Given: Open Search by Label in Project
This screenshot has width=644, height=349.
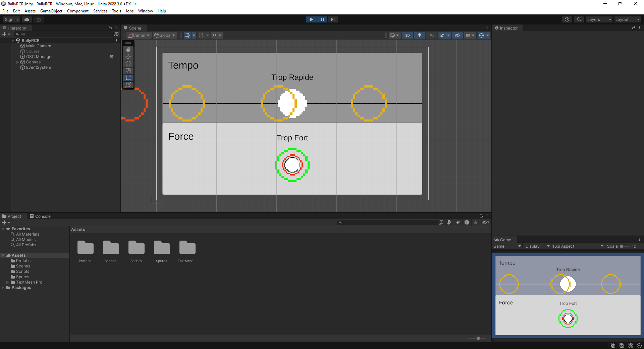Looking at the screenshot, I should (458, 222).
